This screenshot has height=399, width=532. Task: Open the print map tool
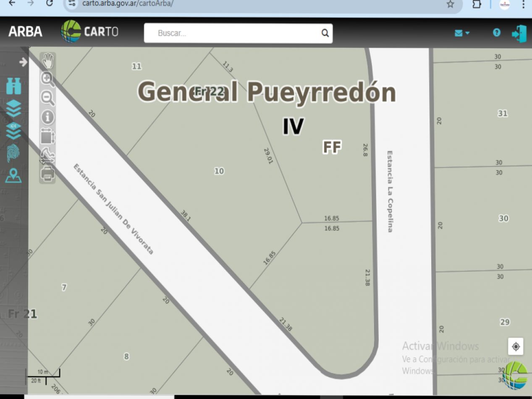coord(47,173)
